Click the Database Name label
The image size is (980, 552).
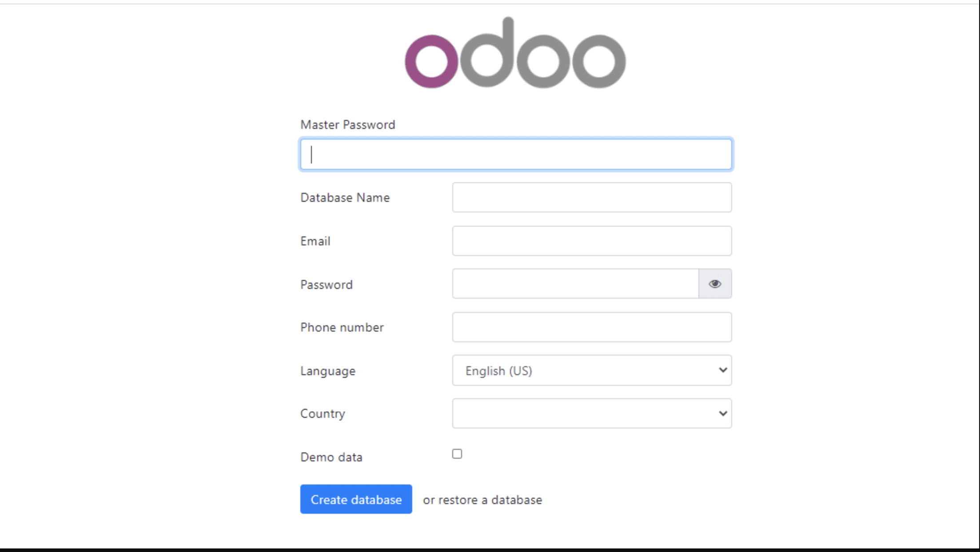[x=345, y=198]
